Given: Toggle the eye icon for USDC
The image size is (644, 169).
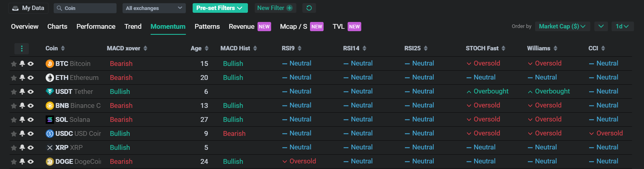Looking at the screenshot, I should [x=30, y=134].
